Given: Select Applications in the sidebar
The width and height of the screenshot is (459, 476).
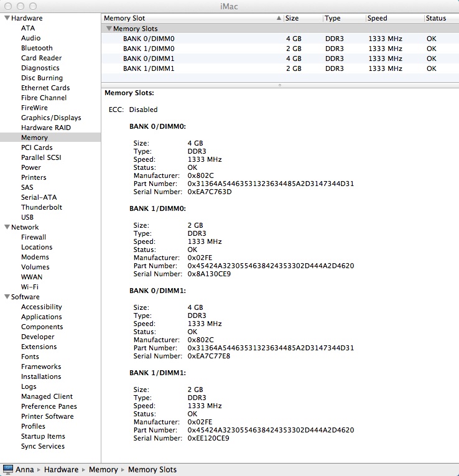Looking at the screenshot, I should (41, 317).
